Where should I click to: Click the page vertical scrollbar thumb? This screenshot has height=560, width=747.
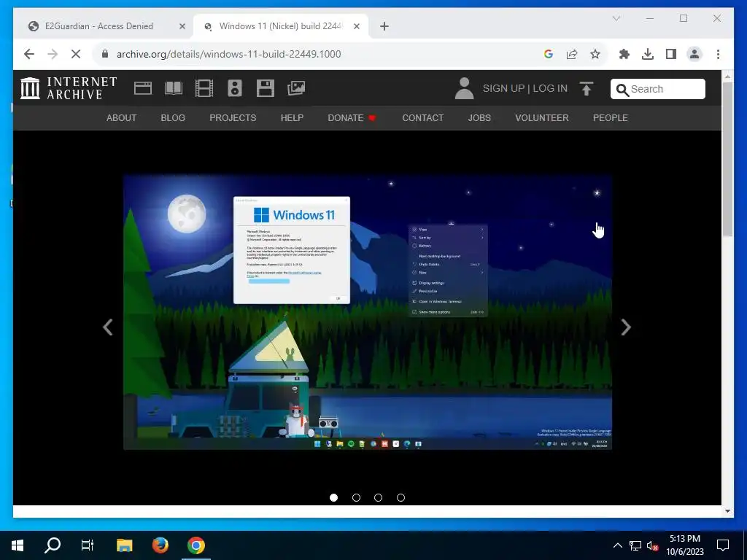[727, 158]
